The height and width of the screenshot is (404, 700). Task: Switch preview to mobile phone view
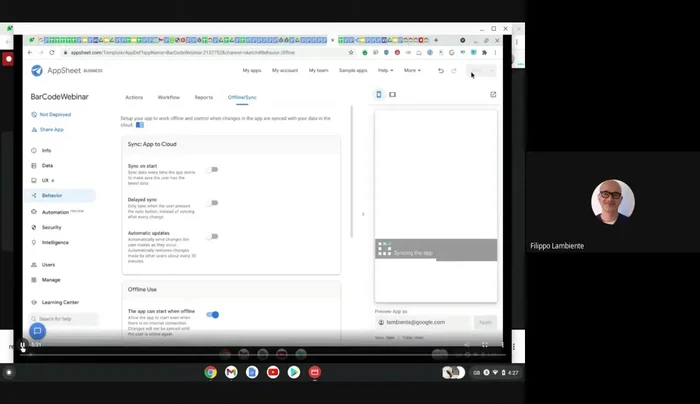pos(379,95)
